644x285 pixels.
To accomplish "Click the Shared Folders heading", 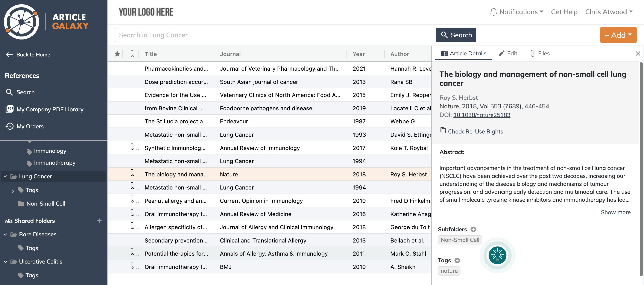I will pyautogui.click(x=35, y=221).
